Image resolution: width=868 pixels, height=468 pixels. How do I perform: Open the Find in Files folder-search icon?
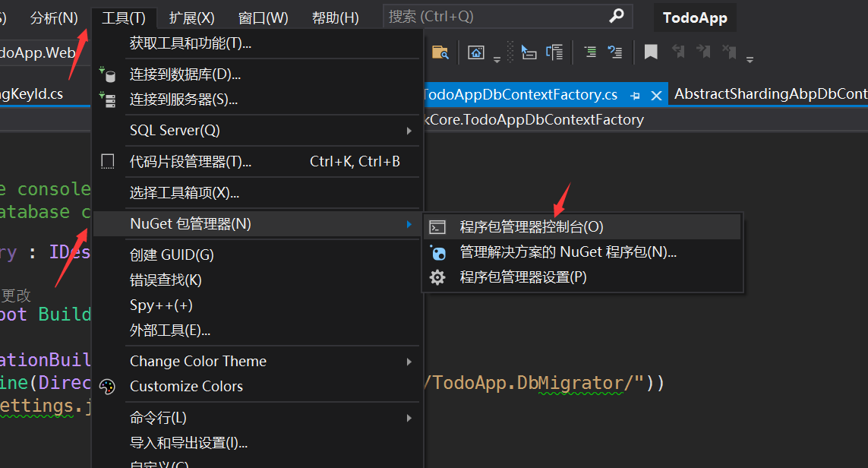point(440,52)
